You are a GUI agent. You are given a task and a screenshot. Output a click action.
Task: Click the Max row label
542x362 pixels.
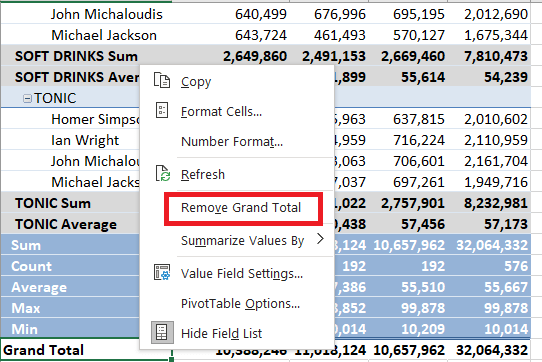click(x=26, y=308)
